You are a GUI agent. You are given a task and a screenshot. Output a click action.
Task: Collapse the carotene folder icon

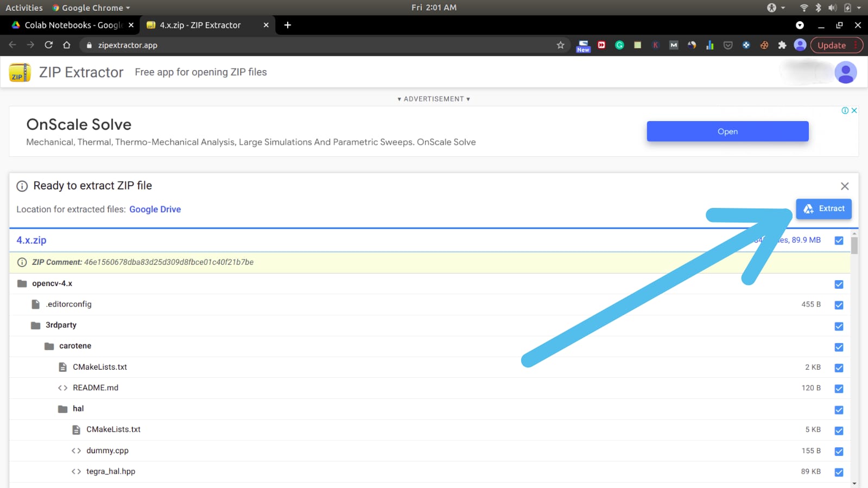pos(49,346)
